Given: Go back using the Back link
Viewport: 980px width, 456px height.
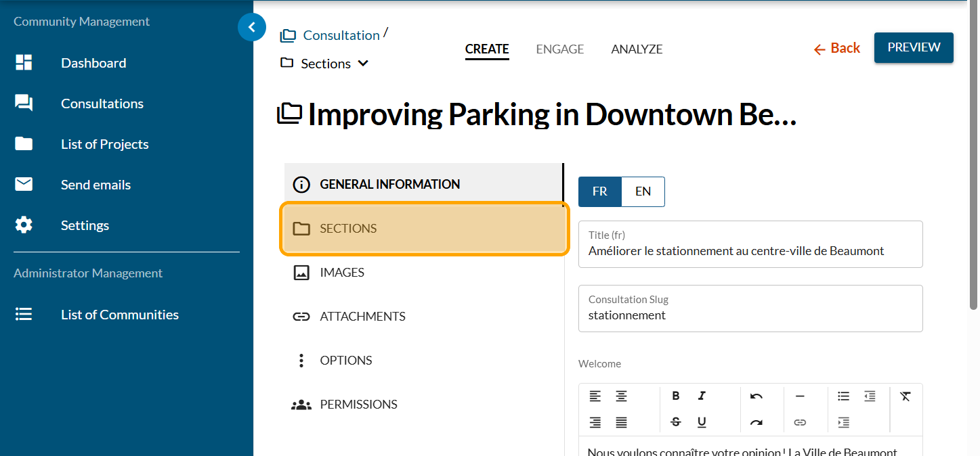Looking at the screenshot, I should 836,48.
